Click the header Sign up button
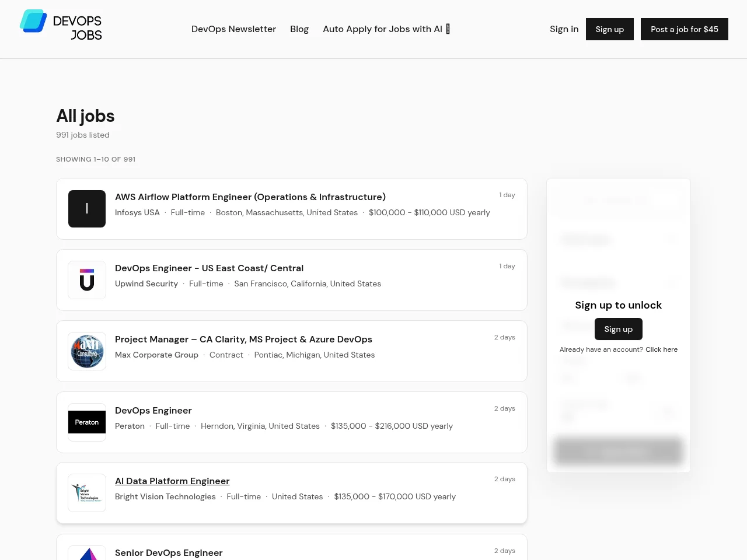This screenshot has height=560, width=747. point(610,29)
